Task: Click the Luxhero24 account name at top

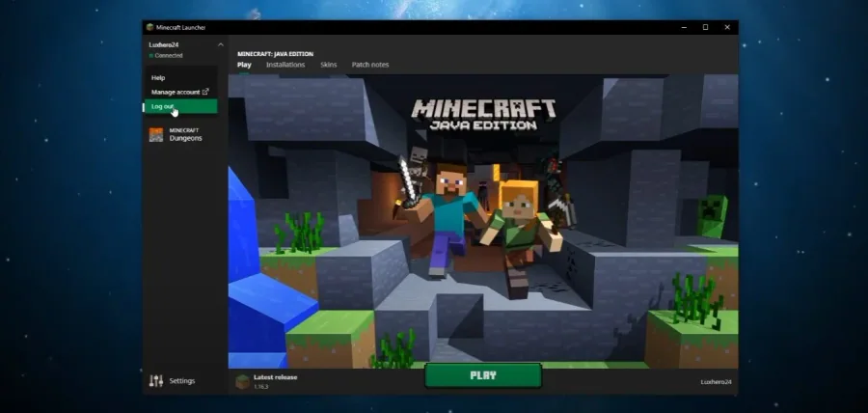Action: pos(163,44)
